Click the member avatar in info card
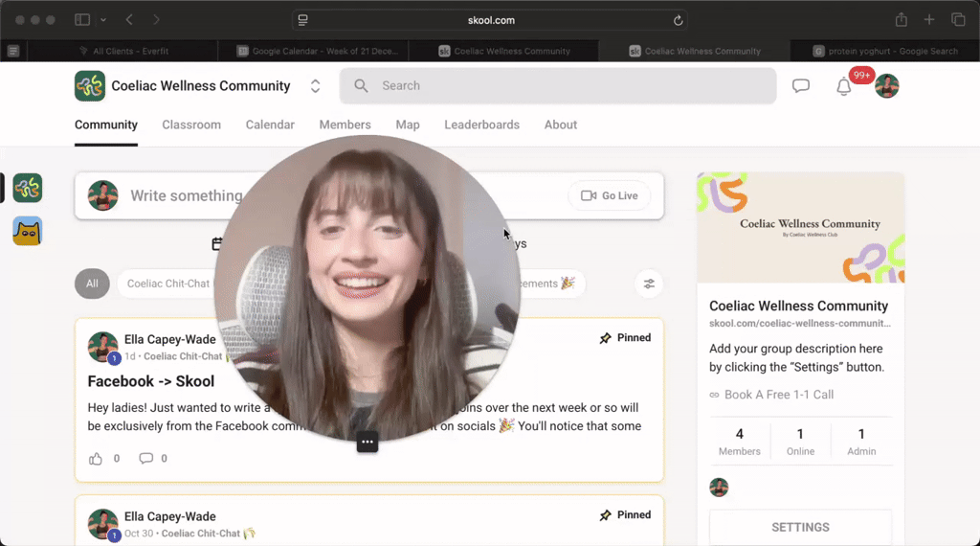The width and height of the screenshot is (980, 546). tap(719, 488)
